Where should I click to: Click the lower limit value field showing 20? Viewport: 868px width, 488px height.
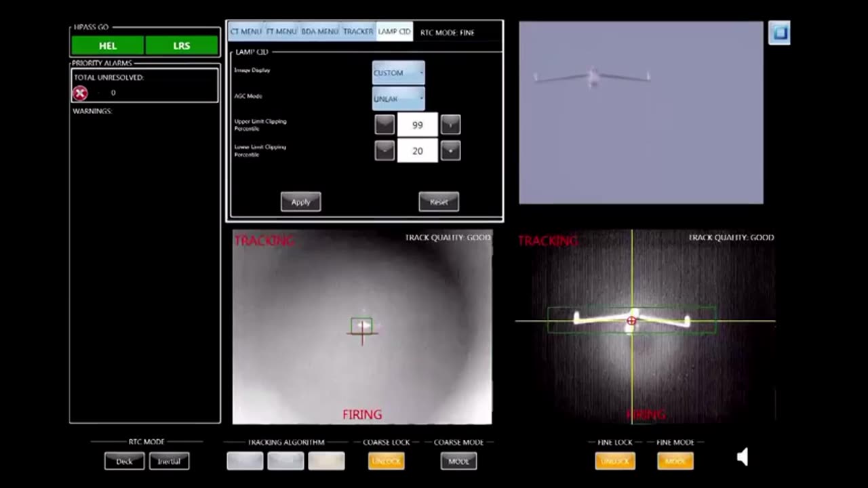coord(418,150)
